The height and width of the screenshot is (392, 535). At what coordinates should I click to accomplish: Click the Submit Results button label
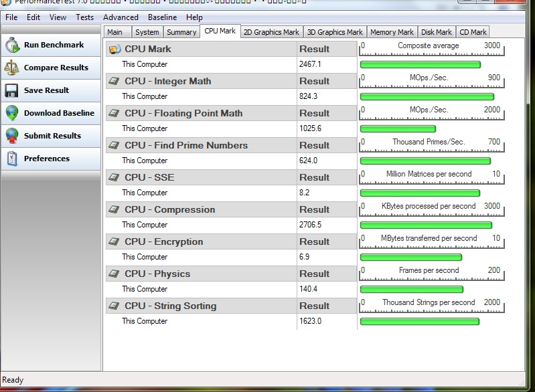pos(52,136)
